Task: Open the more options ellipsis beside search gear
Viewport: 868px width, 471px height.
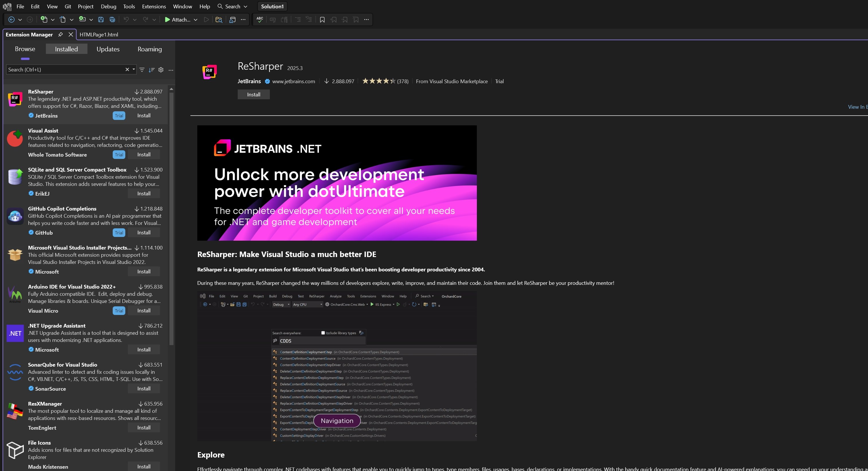Action: tap(171, 70)
